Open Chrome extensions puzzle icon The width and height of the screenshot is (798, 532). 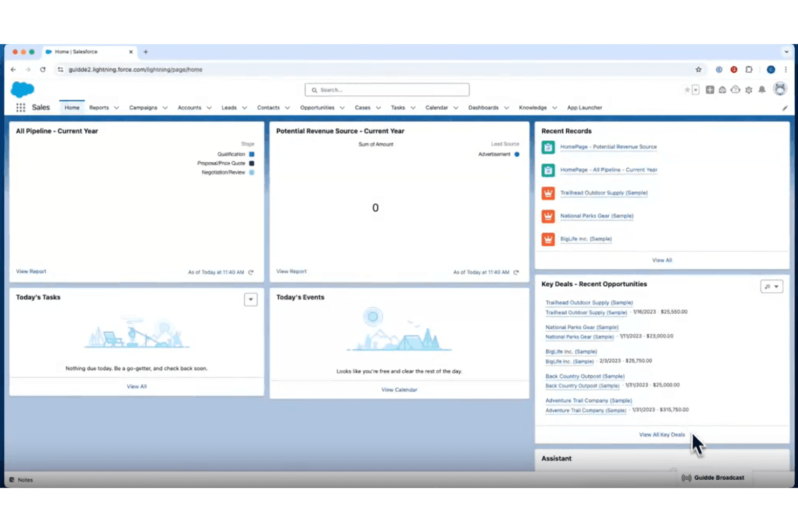pos(749,70)
